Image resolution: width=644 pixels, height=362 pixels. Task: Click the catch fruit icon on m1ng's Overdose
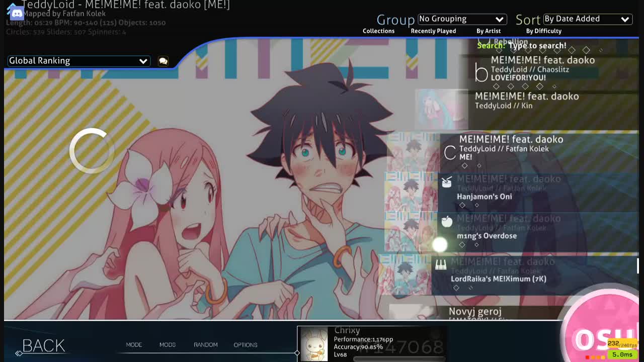(x=447, y=221)
